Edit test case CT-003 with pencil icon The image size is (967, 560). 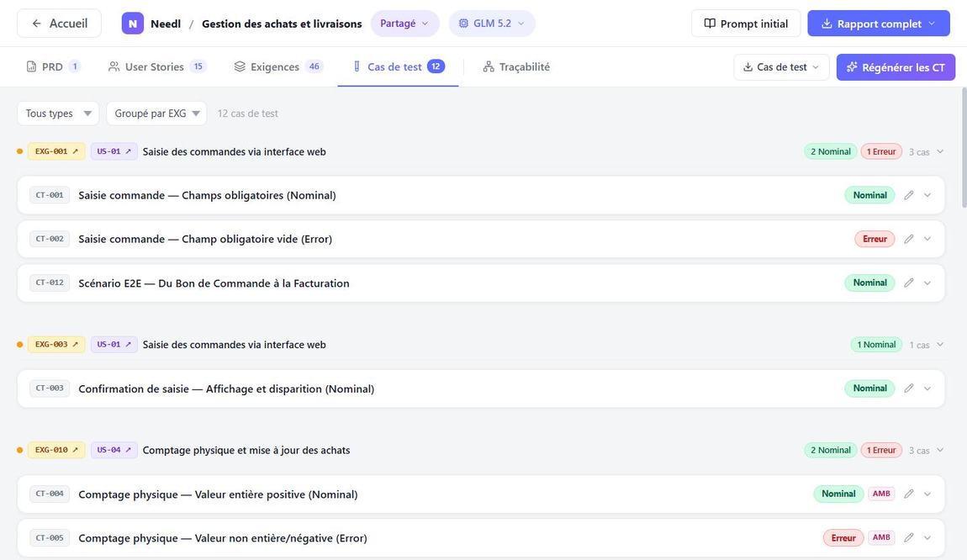point(908,388)
